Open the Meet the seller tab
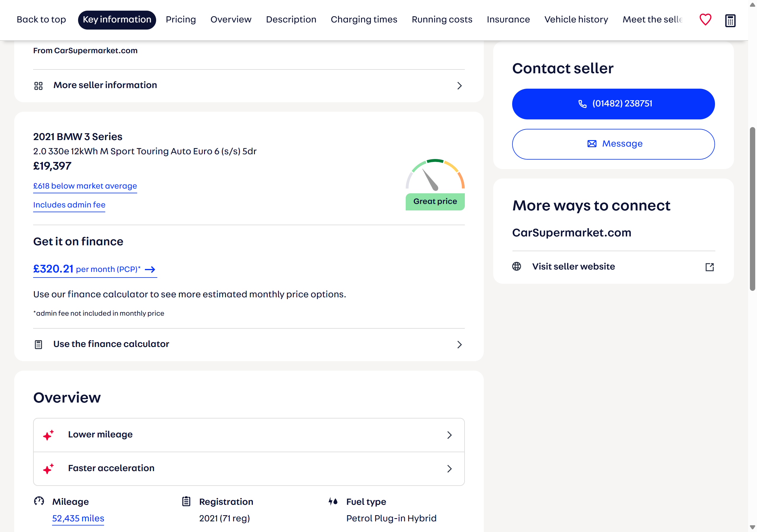This screenshot has width=757, height=532. 652,20
